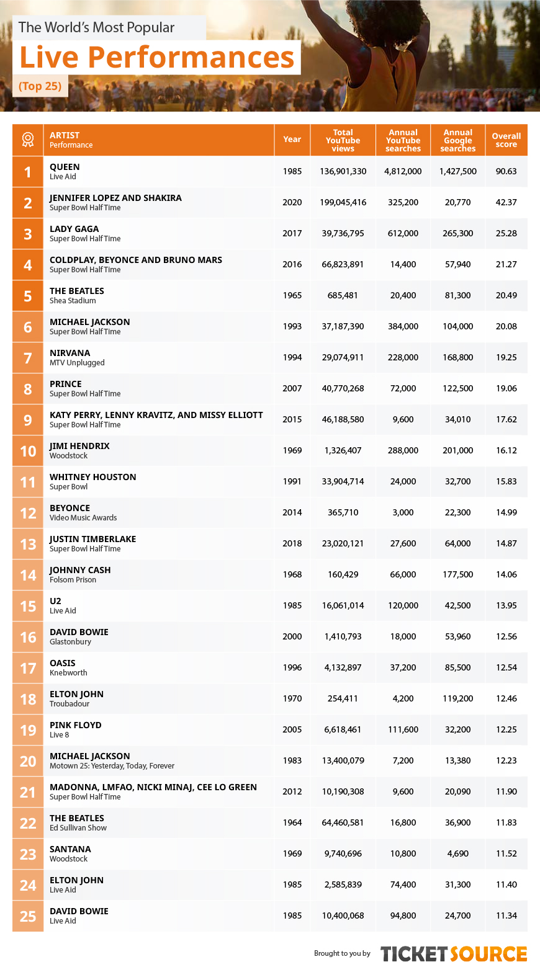Select Nirvana MTV Unplugged entry
Viewport: 540px width, 980px height.
(x=77, y=357)
